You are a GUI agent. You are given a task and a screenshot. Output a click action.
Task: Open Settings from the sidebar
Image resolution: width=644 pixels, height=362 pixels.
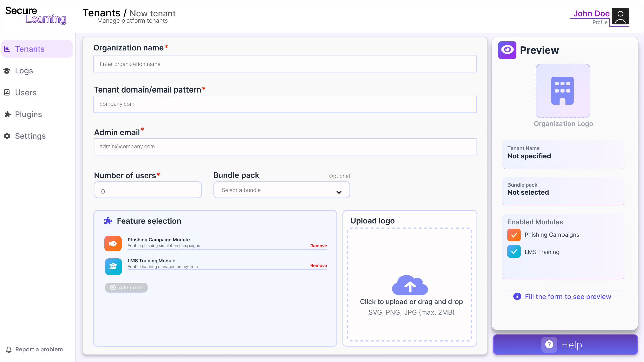[x=30, y=136]
